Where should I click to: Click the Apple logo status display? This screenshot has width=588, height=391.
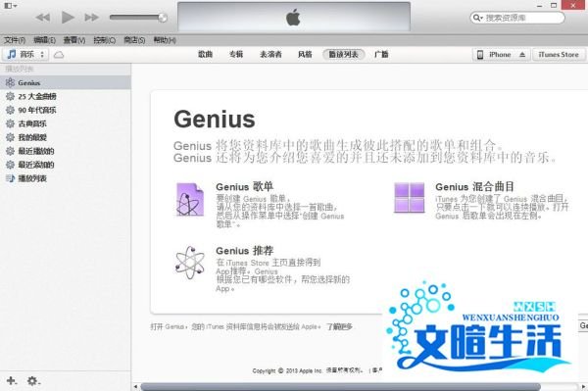point(294,17)
